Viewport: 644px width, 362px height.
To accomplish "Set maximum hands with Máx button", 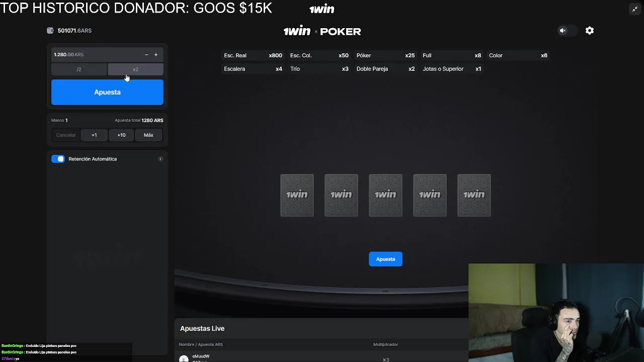I will pyautogui.click(x=148, y=135).
